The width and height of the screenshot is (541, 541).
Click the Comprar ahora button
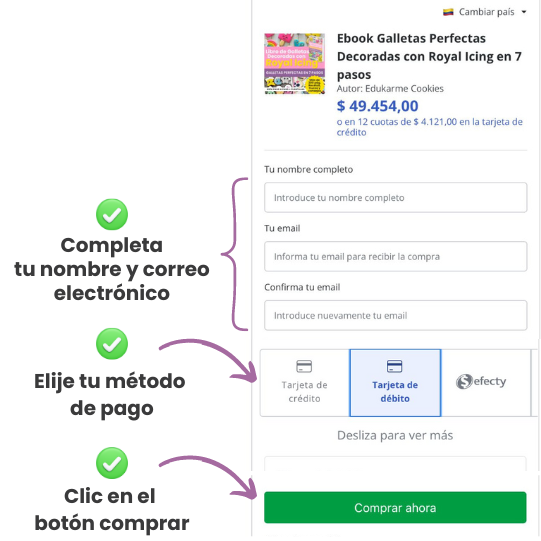coord(395,508)
